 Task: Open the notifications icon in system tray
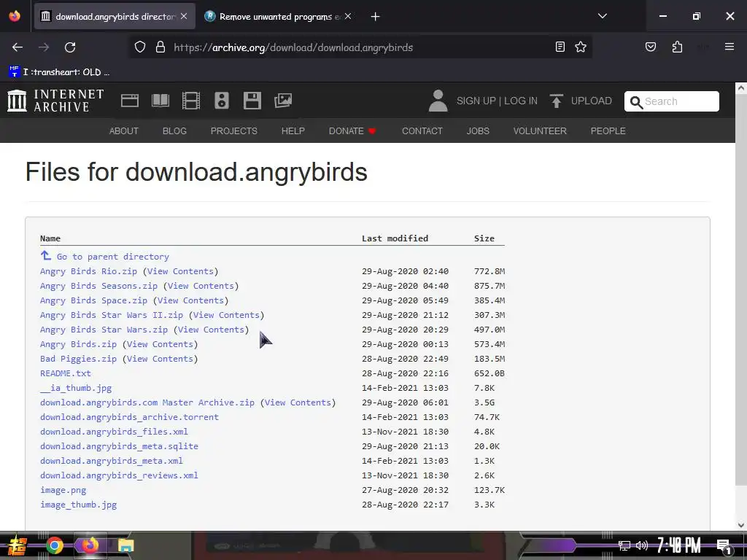(x=724, y=546)
